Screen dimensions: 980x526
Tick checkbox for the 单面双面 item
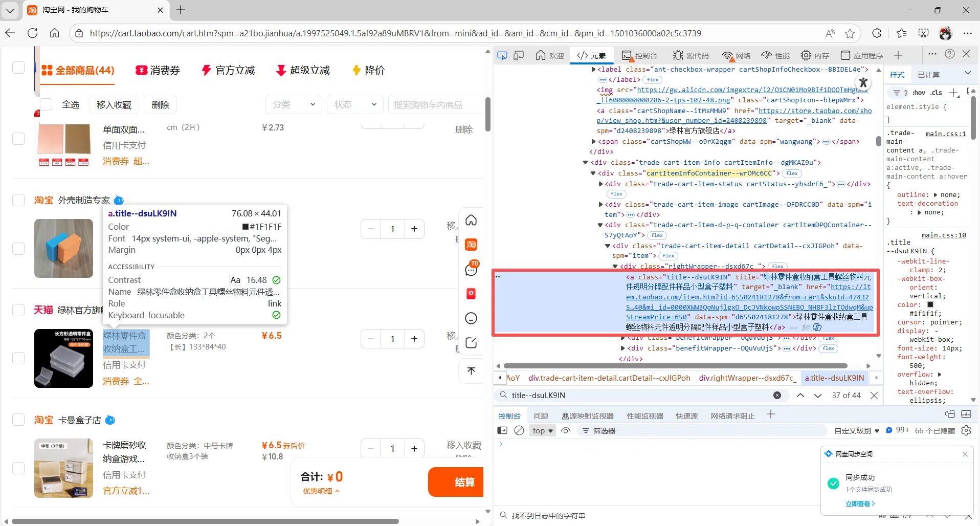[18, 139]
